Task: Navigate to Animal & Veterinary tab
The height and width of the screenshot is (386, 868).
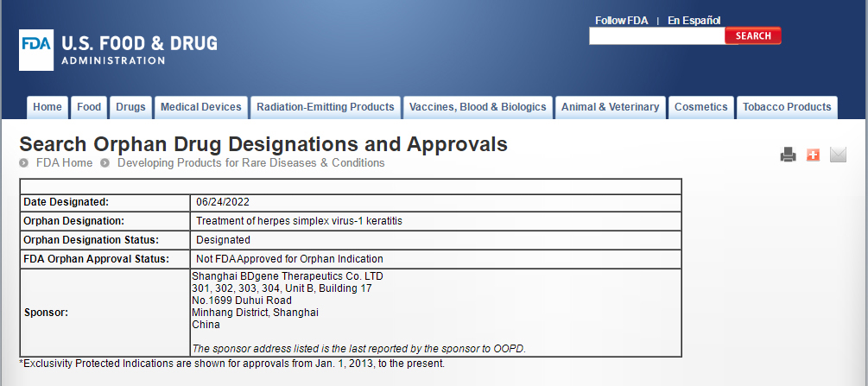Action: [610, 107]
